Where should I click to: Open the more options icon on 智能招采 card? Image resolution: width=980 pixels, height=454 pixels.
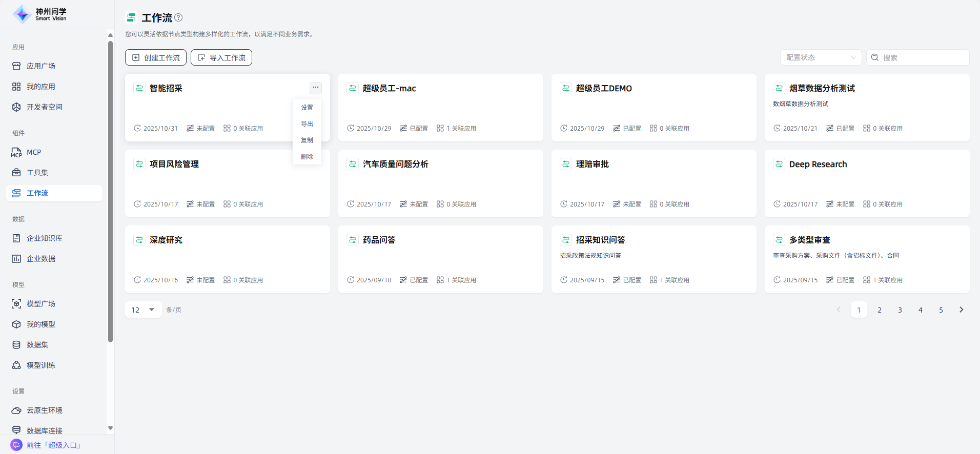(316, 88)
